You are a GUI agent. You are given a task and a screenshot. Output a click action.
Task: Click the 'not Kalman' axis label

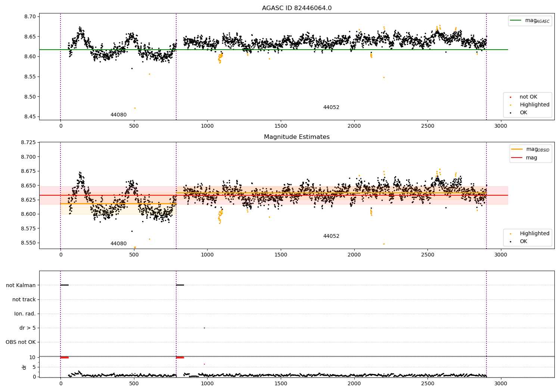click(21, 285)
